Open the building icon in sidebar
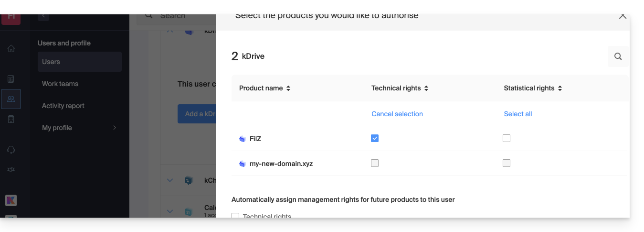 [x=11, y=119]
